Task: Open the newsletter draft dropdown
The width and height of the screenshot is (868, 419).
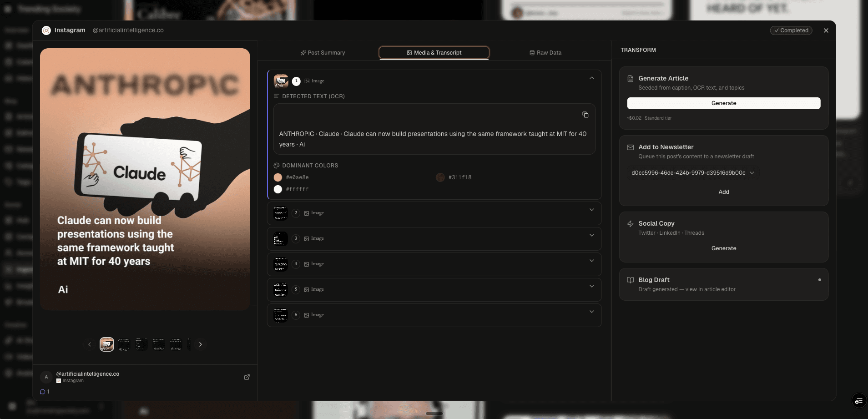Action: click(692, 173)
